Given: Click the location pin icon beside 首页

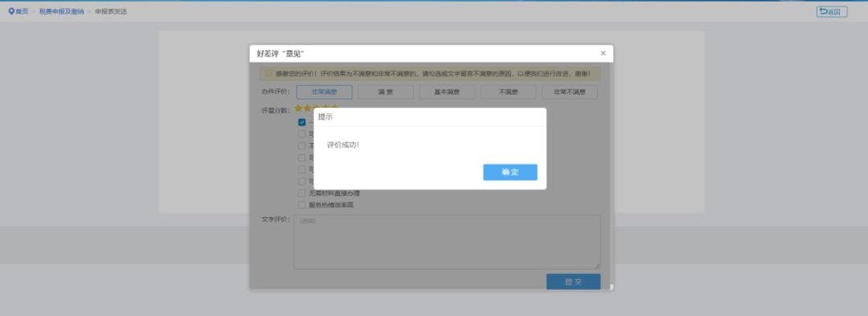Looking at the screenshot, I should (11, 11).
